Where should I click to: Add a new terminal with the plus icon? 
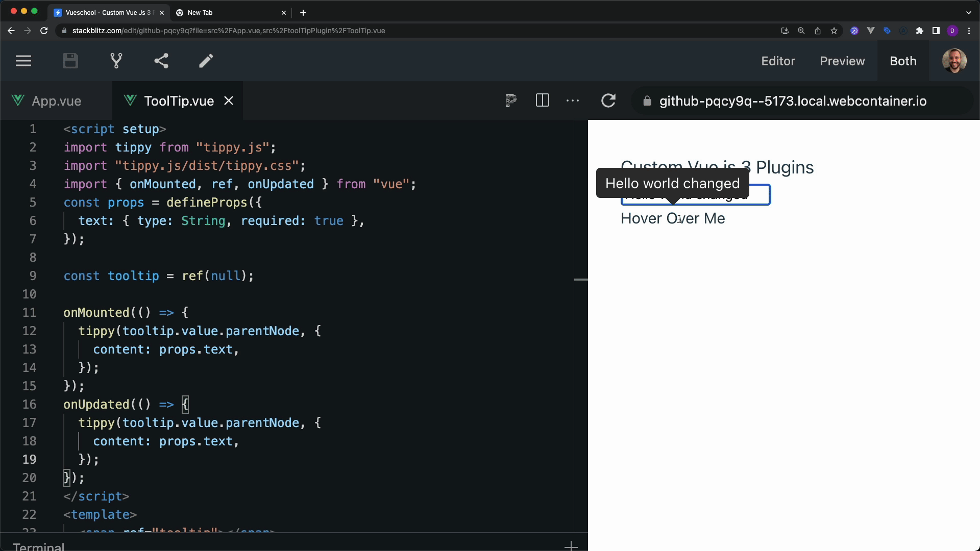coord(571,546)
